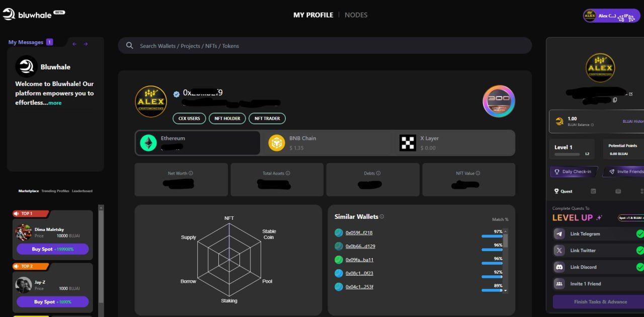Screen dimensions: 644x317
Task: Go to previous message with left arrow
Action: click(74, 44)
